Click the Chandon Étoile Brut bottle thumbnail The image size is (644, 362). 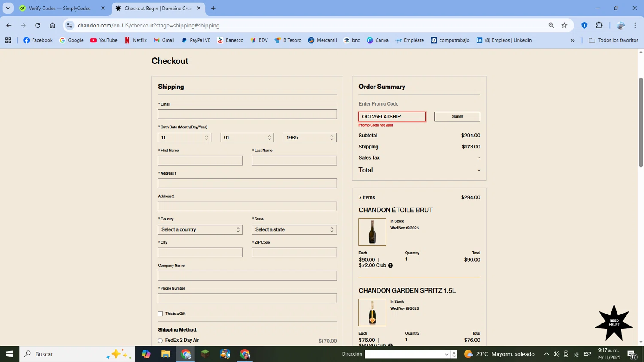coord(372,232)
